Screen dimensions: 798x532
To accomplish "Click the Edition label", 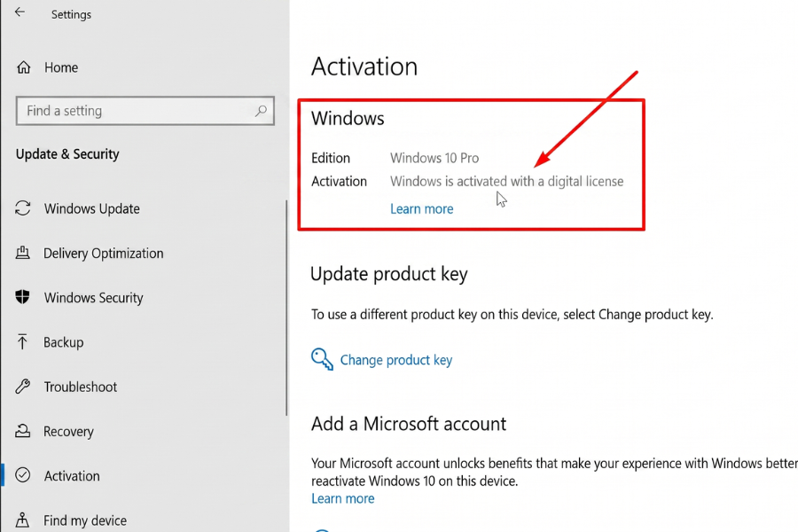I will [x=331, y=158].
